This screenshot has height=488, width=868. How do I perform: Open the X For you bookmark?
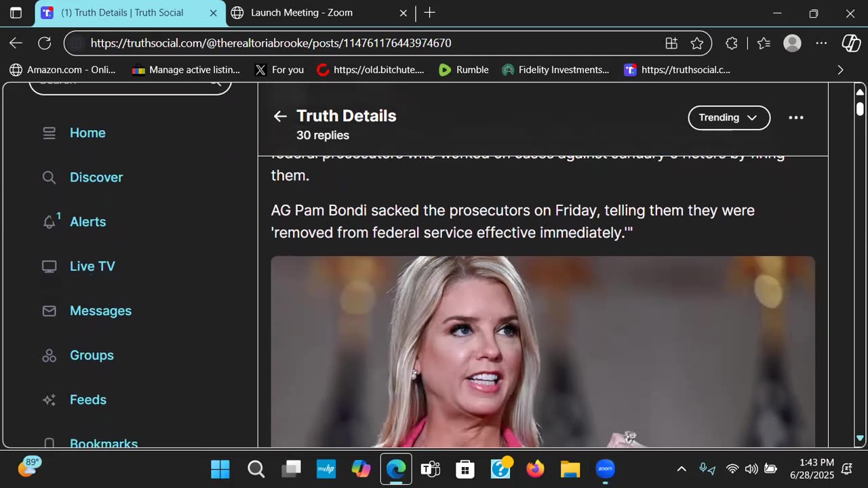(279, 70)
